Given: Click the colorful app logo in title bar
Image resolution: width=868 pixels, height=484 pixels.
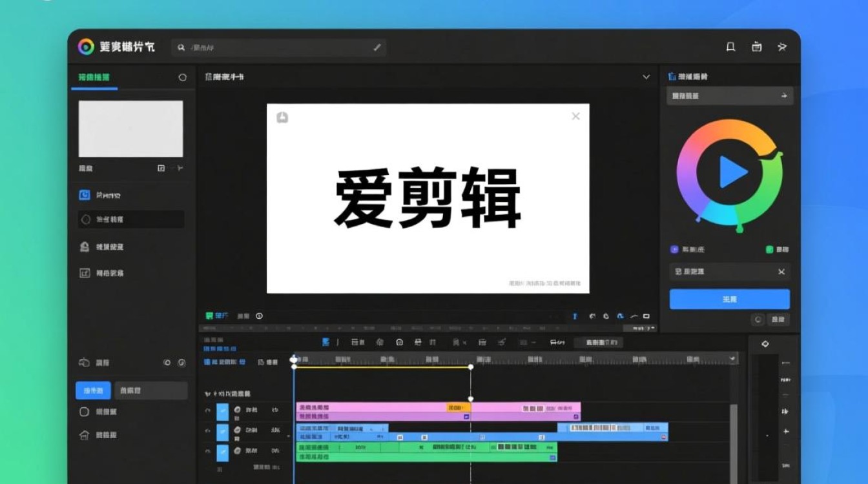Looking at the screenshot, I should [86, 46].
